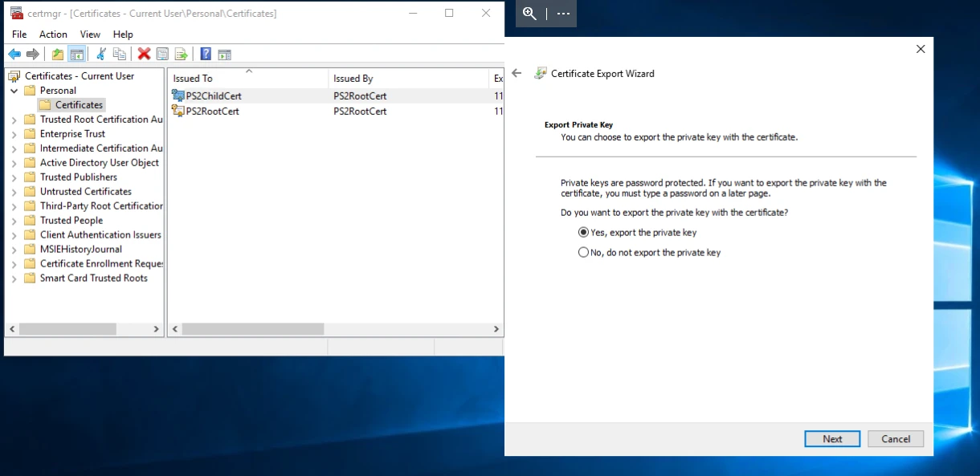Click the Forward navigation arrow
Image resolution: width=980 pixels, height=476 pixels.
(31, 54)
